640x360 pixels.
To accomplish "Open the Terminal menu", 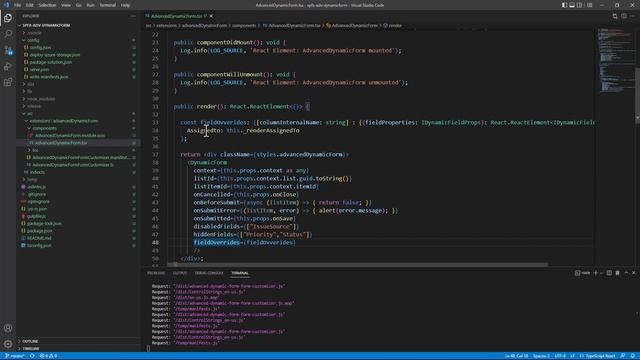I will click(x=107, y=5).
